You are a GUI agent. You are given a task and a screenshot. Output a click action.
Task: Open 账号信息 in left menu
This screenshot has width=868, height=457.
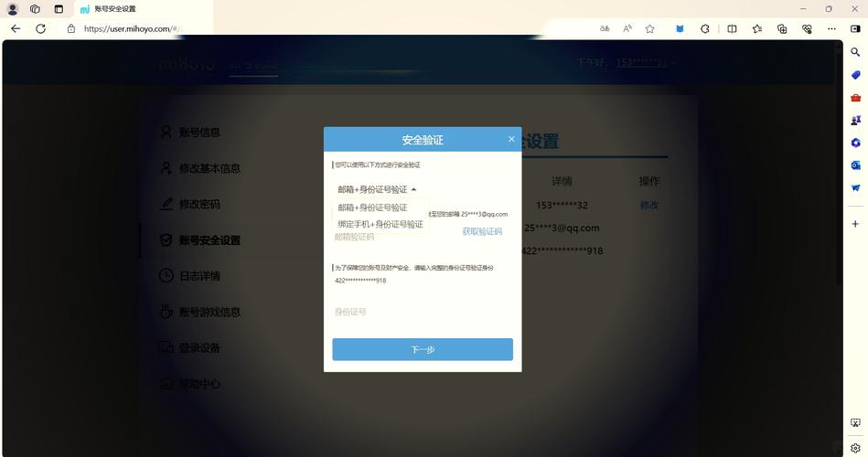[x=190, y=133]
